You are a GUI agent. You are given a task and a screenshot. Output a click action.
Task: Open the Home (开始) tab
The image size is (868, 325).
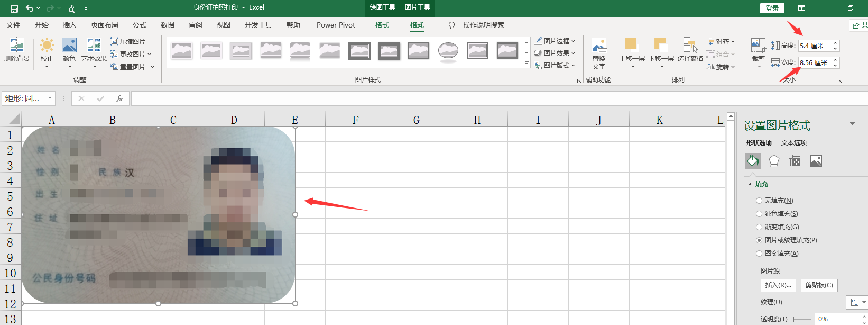(x=42, y=25)
